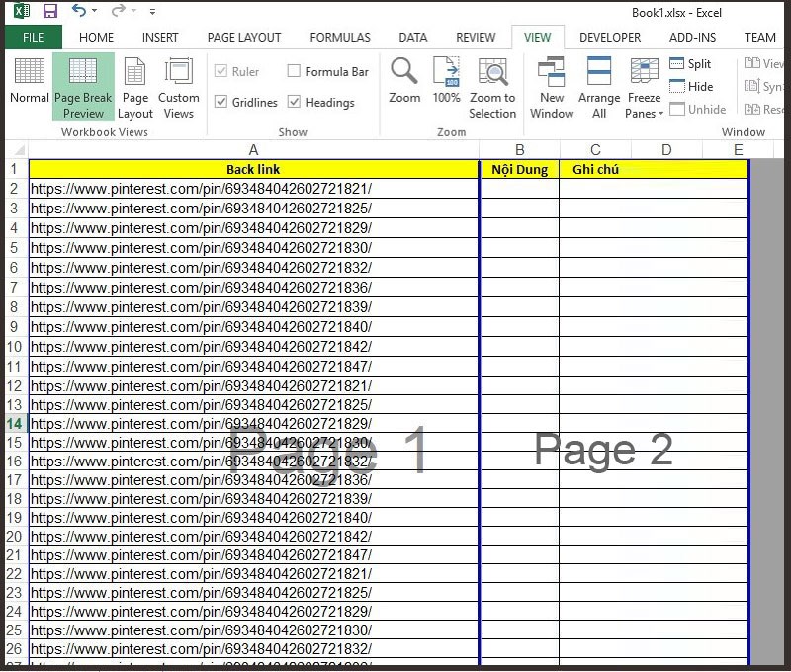Click the link cell in row 7

pyautogui.click(x=253, y=288)
